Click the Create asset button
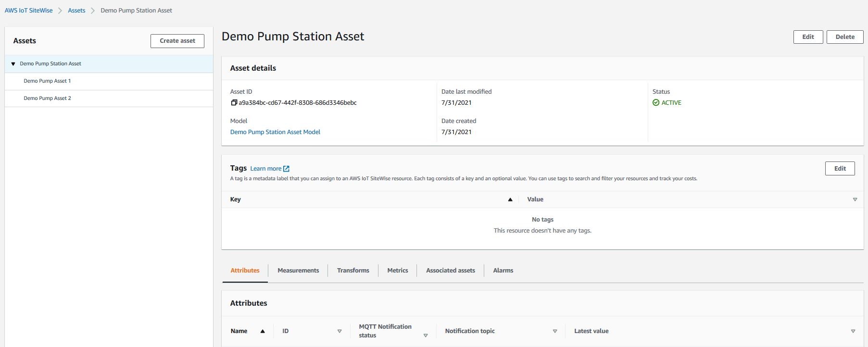The image size is (868, 347). pyautogui.click(x=177, y=41)
